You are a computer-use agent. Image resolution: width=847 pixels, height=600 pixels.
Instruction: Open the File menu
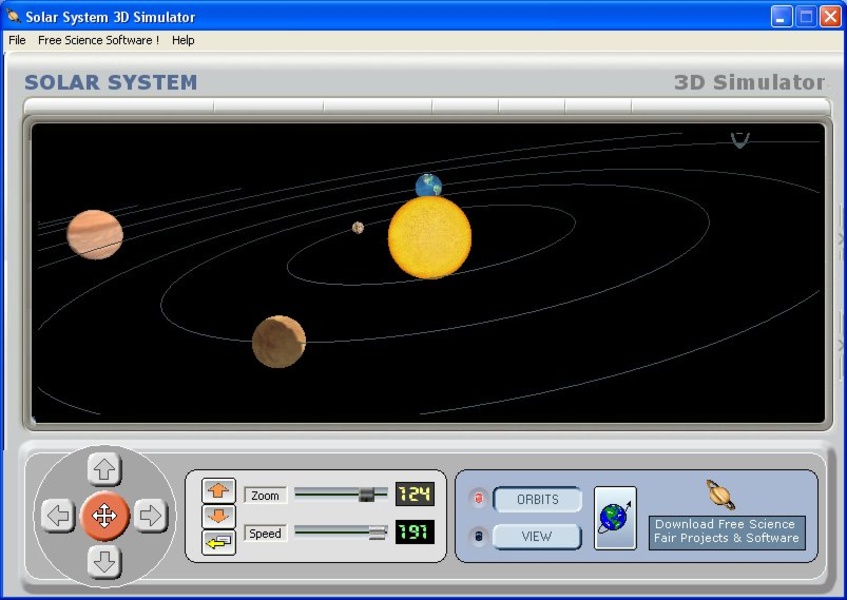coord(17,40)
